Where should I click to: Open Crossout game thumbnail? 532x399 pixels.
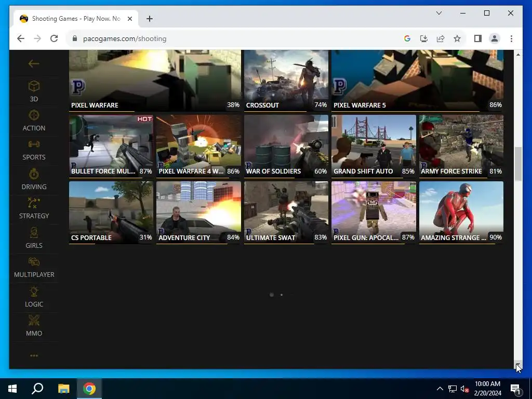[x=286, y=81]
